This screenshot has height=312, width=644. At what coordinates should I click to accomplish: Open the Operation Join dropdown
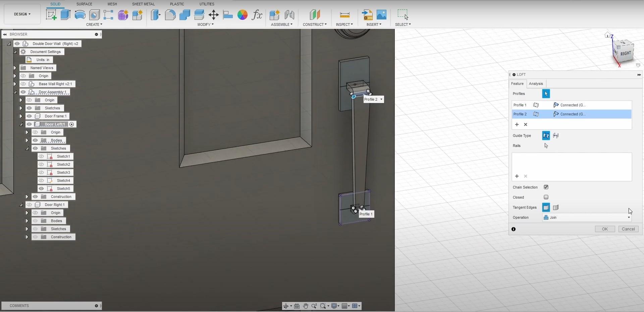click(x=587, y=217)
